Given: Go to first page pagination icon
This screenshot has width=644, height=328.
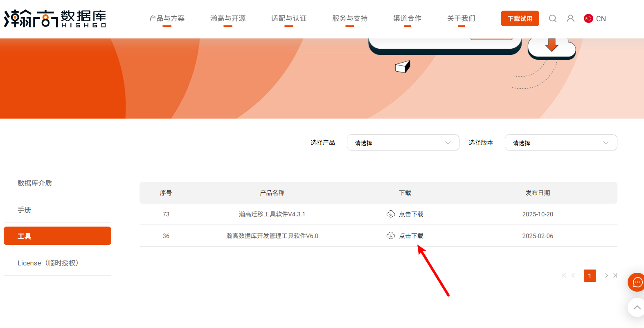Looking at the screenshot, I should (564, 276).
